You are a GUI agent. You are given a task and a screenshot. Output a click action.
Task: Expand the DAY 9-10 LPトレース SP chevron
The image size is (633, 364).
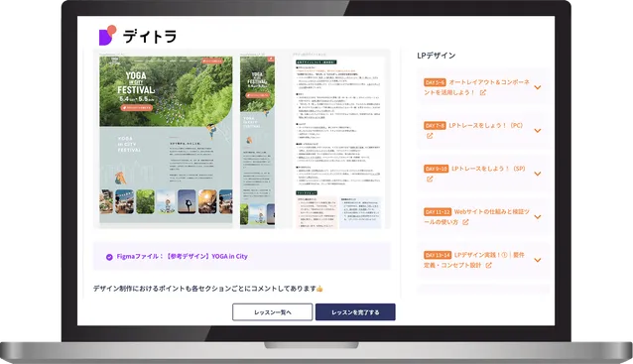click(x=538, y=174)
